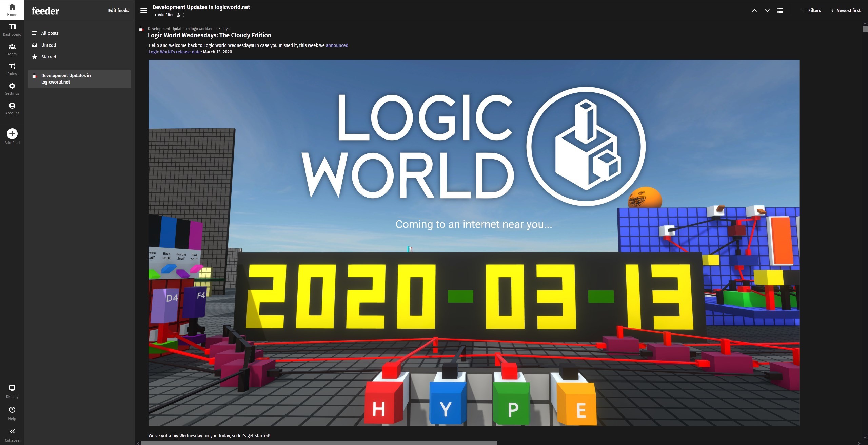Open post Logic World Wednesdays: The Cloudy Edition
868x445 pixels.
click(x=210, y=35)
